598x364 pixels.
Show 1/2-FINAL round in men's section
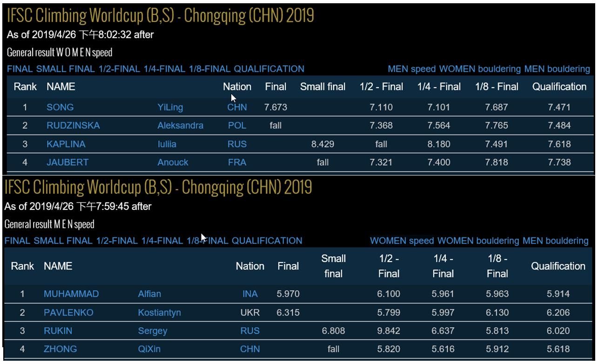point(117,241)
